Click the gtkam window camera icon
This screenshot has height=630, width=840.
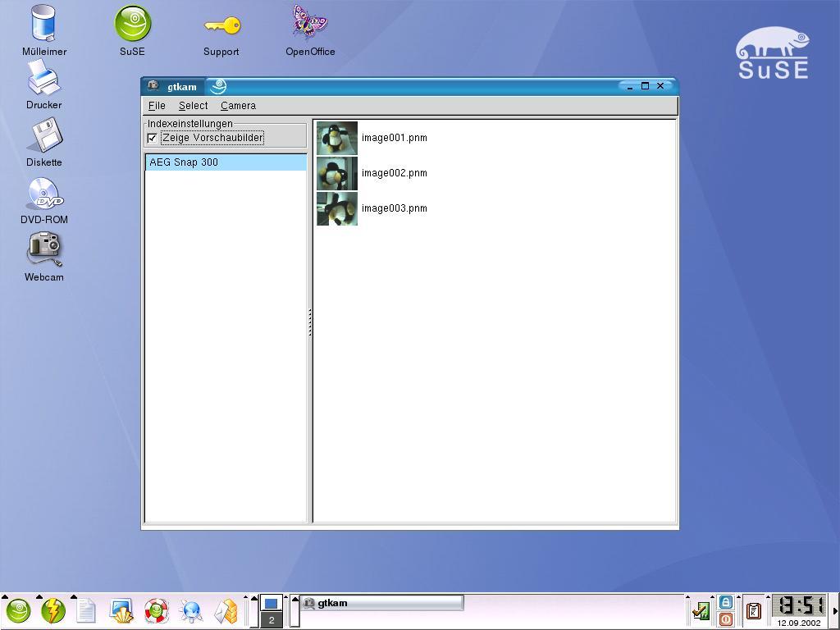pos(153,85)
